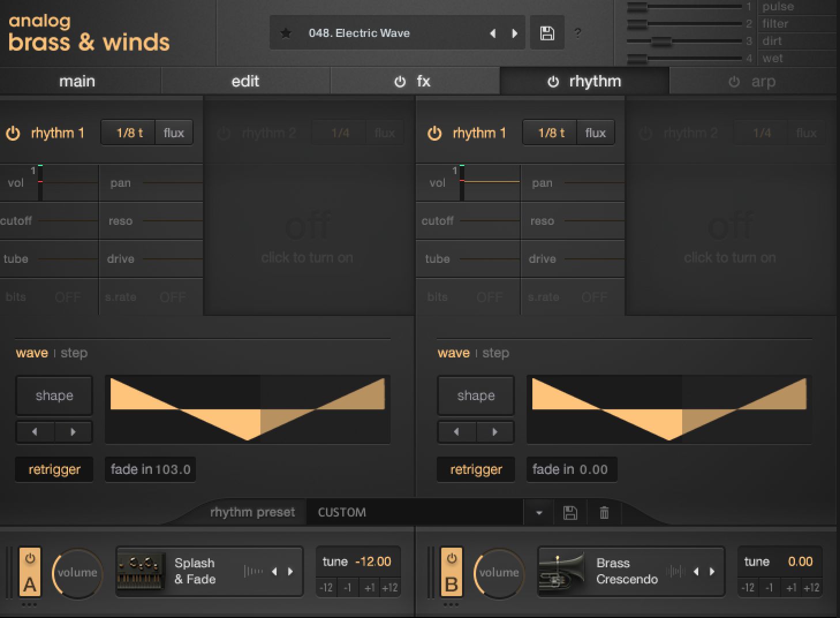Image resolution: width=840 pixels, height=618 pixels.
Task: Go to next preset after Electric Wave
Action: point(514,33)
